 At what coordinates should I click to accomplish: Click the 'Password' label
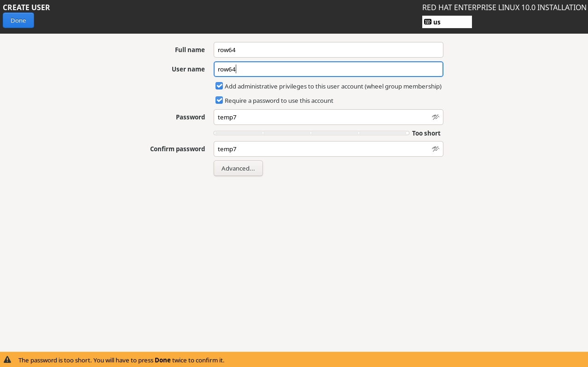pyautogui.click(x=190, y=117)
